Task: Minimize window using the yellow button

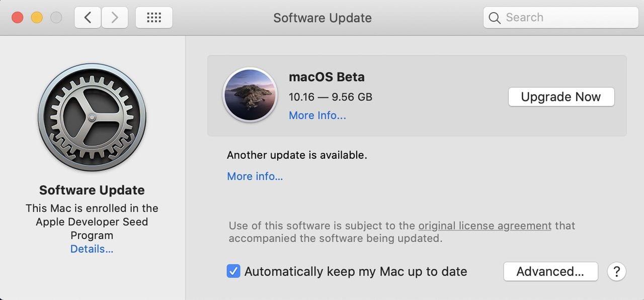Action: pos(37,18)
